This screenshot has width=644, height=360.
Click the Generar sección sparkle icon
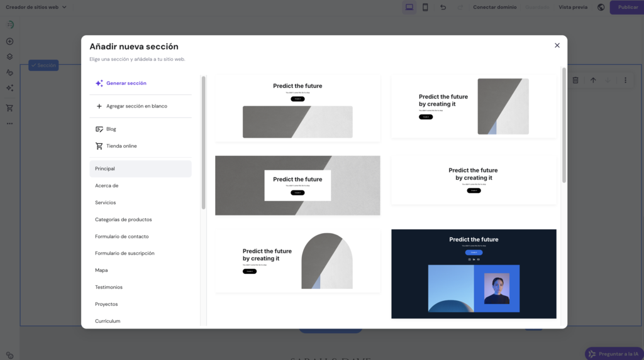coord(99,84)
